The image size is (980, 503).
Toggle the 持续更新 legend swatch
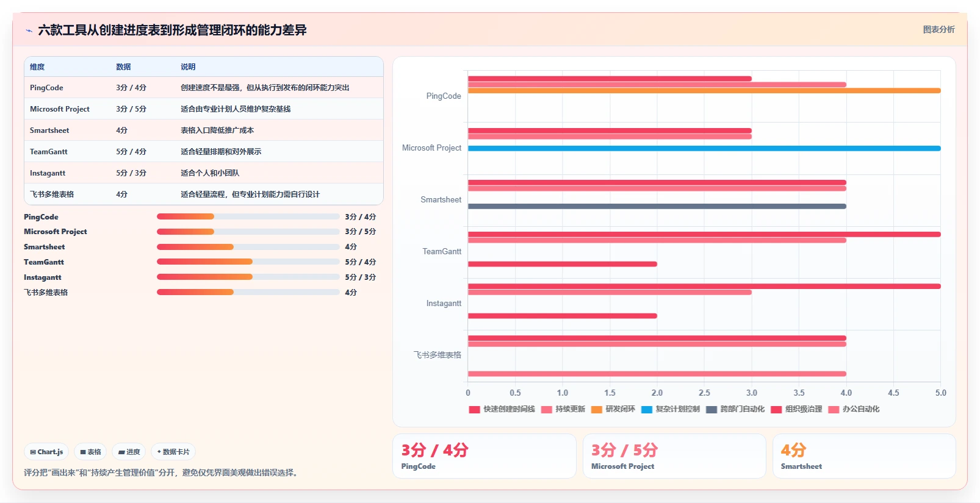(x=547, y=409)
